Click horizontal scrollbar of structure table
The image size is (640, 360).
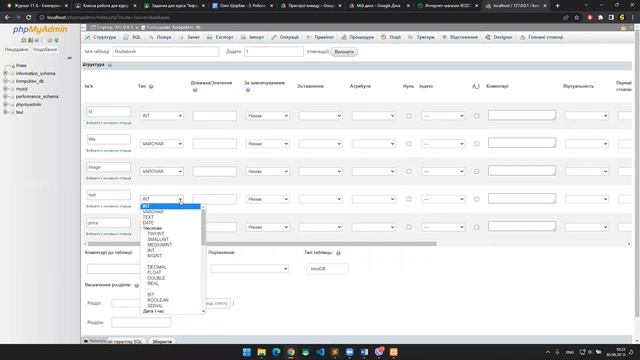261,244
